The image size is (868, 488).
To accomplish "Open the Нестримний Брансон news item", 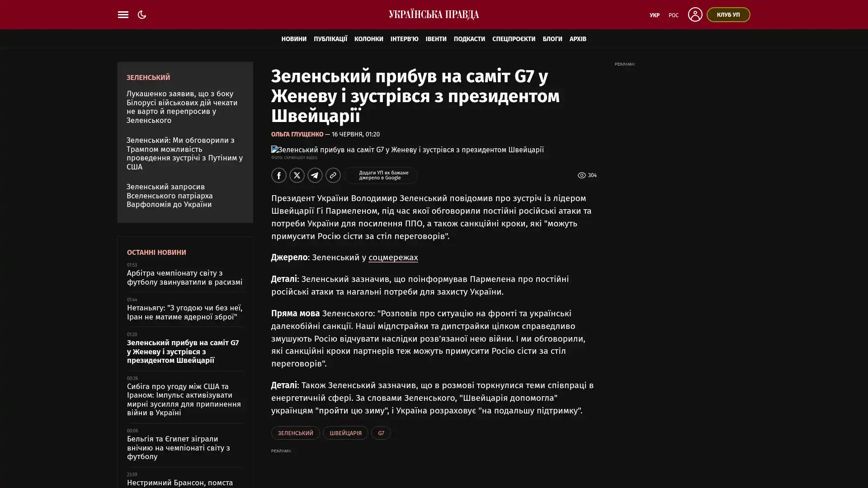I will (180, 483).
